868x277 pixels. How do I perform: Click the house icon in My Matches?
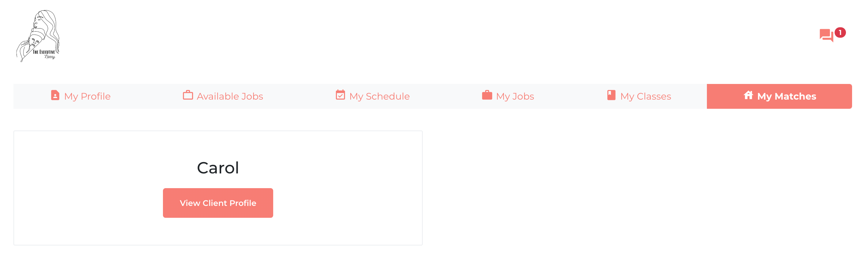[748, 95]
